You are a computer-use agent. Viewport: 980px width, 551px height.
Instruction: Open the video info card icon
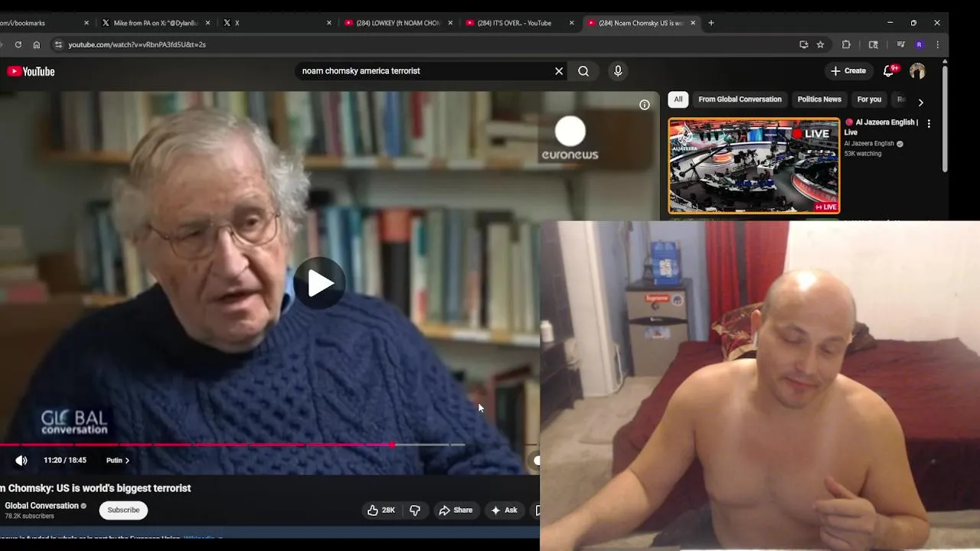point(645,105)
